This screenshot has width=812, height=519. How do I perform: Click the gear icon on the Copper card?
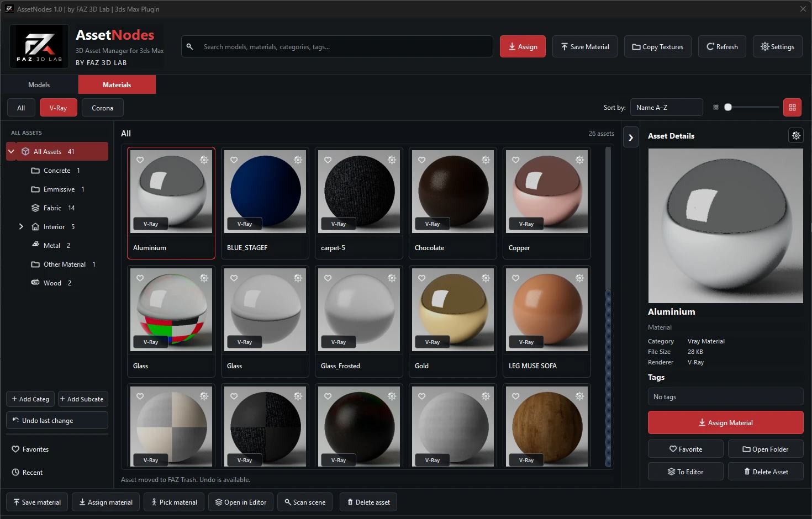click(579, 160)
